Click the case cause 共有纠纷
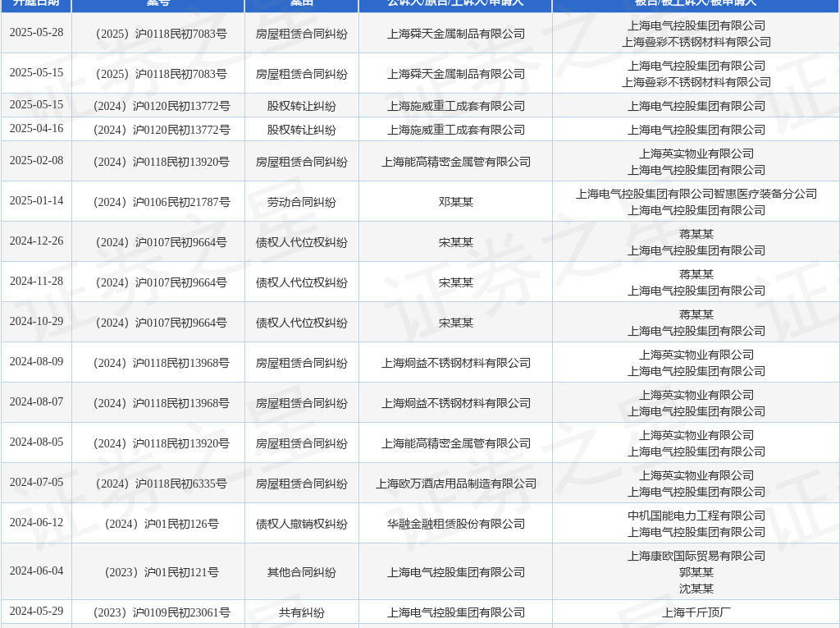The height and width of the screenshot is (628, 840). (x=302, y=612)
